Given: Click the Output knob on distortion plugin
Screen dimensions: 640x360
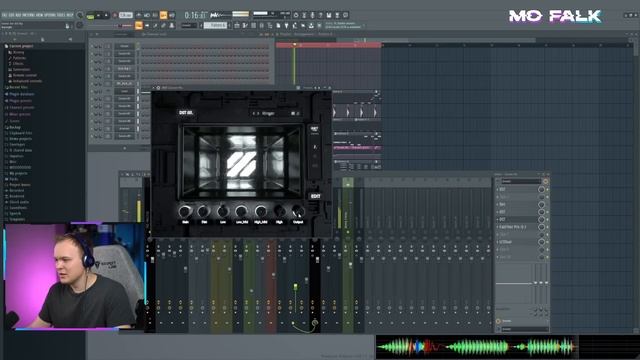Looking at the screenshot, I should (298, 211).
